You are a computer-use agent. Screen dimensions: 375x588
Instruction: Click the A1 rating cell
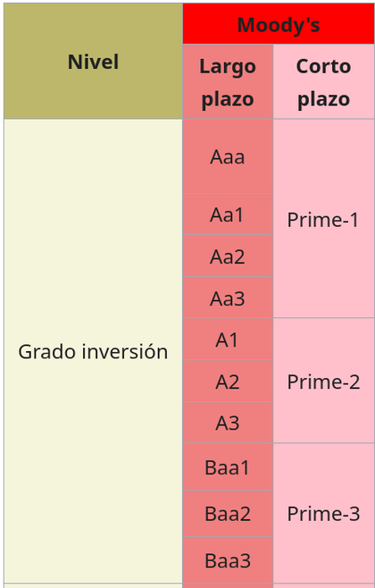(x=228, y=340)
